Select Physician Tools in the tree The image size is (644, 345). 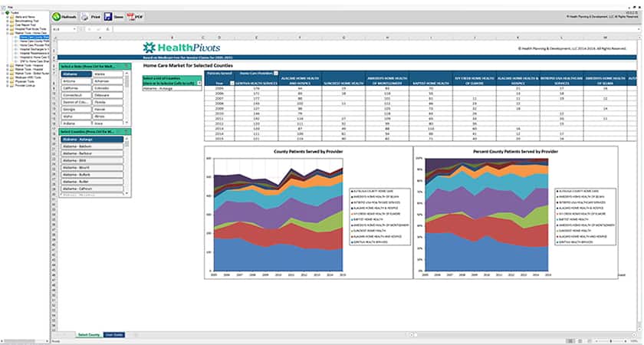[25, 81]
